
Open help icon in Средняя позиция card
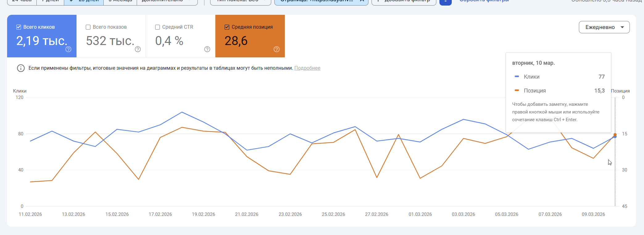pos(277,49)
